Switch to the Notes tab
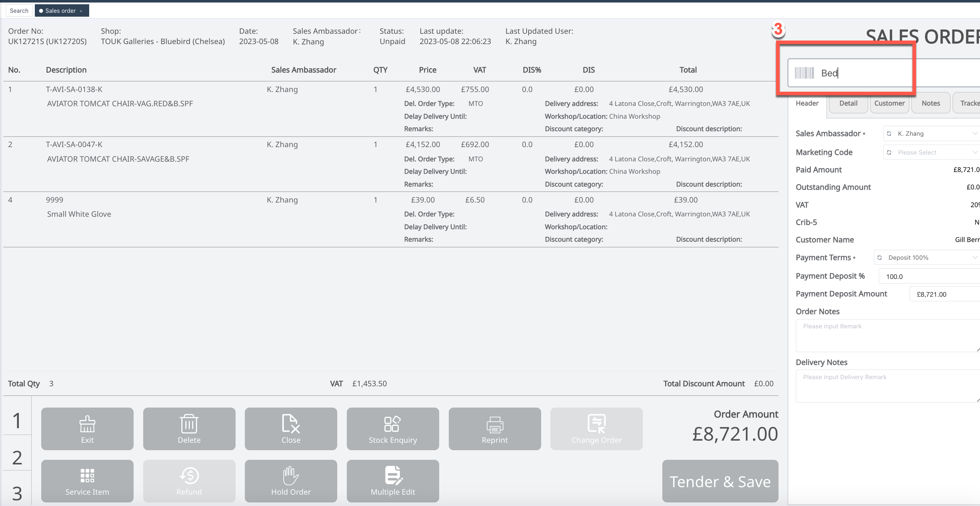 point(931,103)
